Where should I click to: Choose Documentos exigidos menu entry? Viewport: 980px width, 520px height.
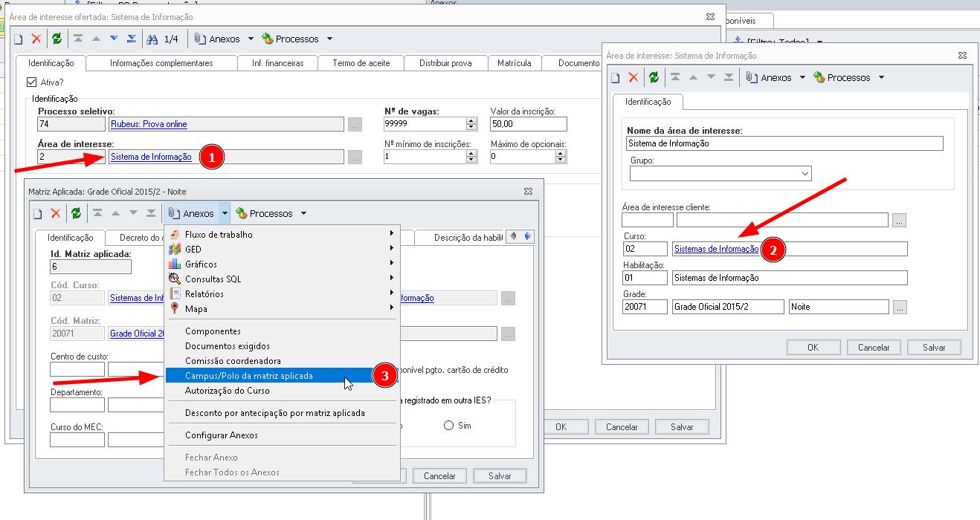[283, 345]
